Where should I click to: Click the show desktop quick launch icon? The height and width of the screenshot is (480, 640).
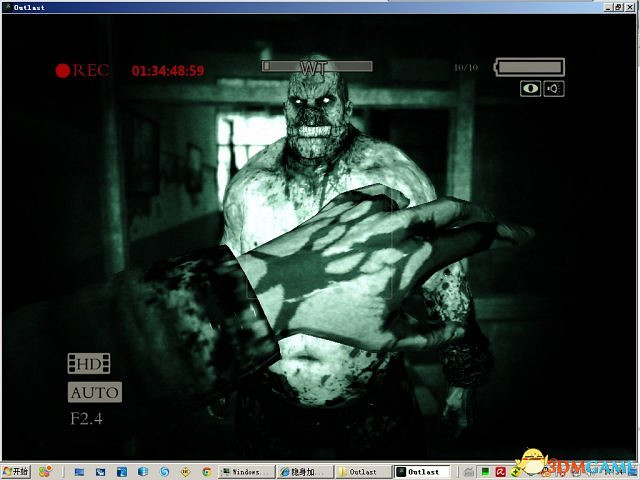coord(79,472)
